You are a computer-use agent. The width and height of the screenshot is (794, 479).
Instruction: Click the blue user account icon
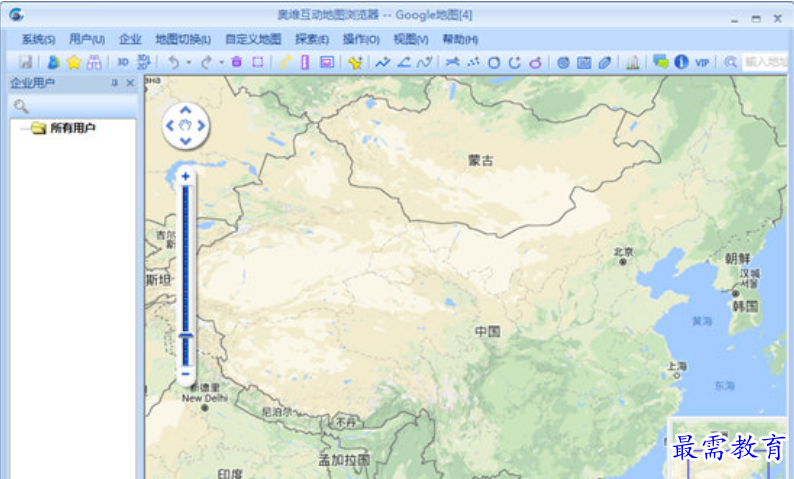pyautogui.click(x=53, y=62)
